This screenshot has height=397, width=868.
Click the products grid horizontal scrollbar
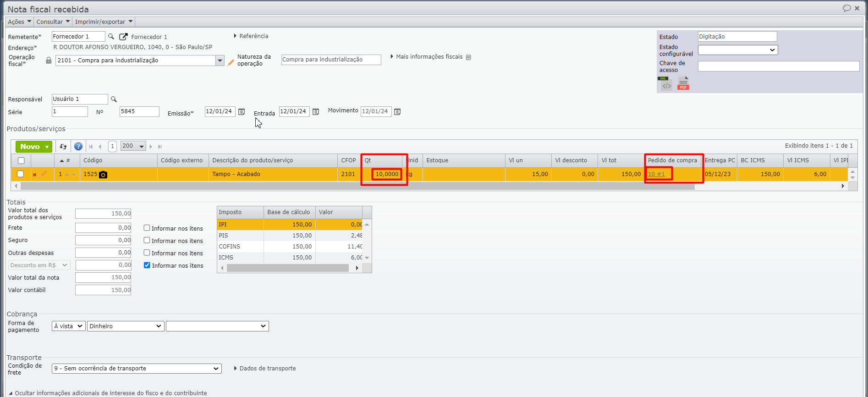[357, 186]
